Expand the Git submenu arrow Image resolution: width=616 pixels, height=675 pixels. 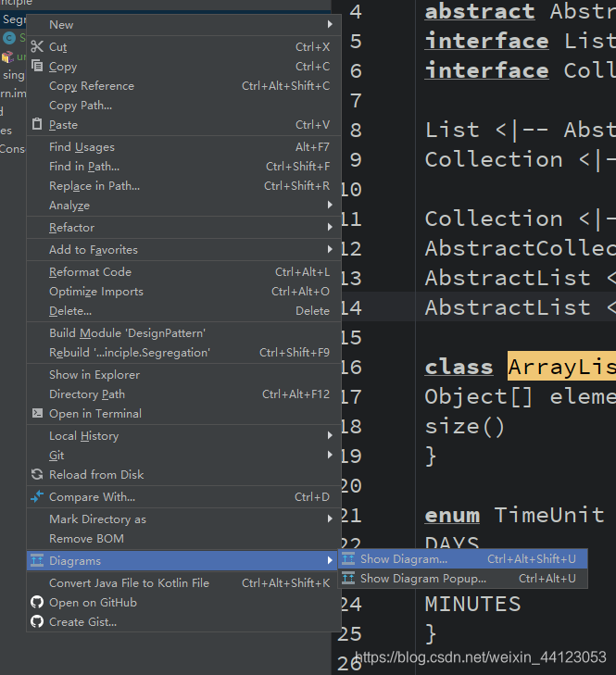click(330, 455)
